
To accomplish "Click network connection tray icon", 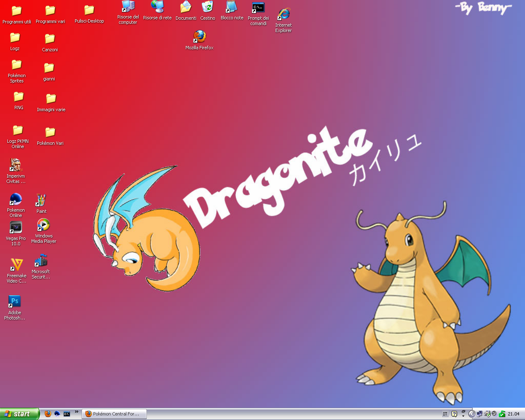I will pos(479,414).
